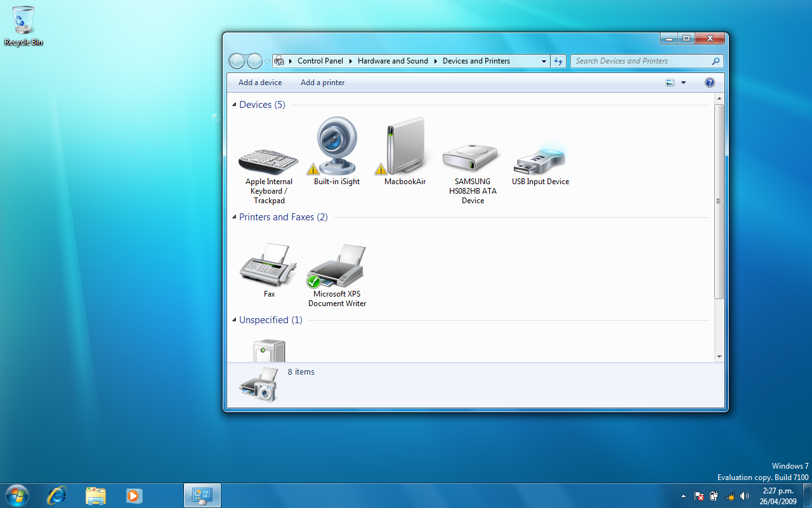Collapse the Devices (5) group
The image size is (812, 508).
(x=233, y=105)
